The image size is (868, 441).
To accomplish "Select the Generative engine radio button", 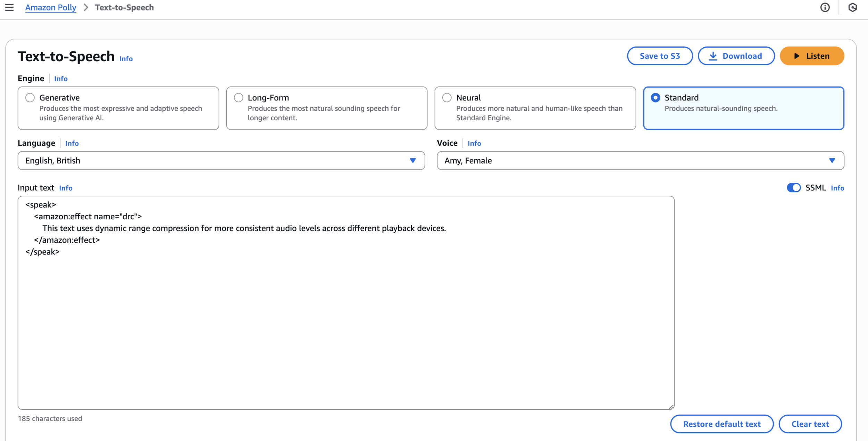I will pyautogui.click(x=30, y=98).
